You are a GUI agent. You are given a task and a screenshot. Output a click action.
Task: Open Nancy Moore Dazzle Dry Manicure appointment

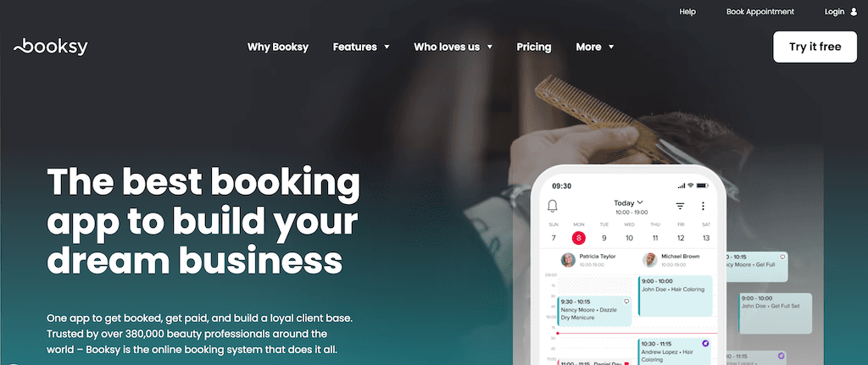click(594, 310)
